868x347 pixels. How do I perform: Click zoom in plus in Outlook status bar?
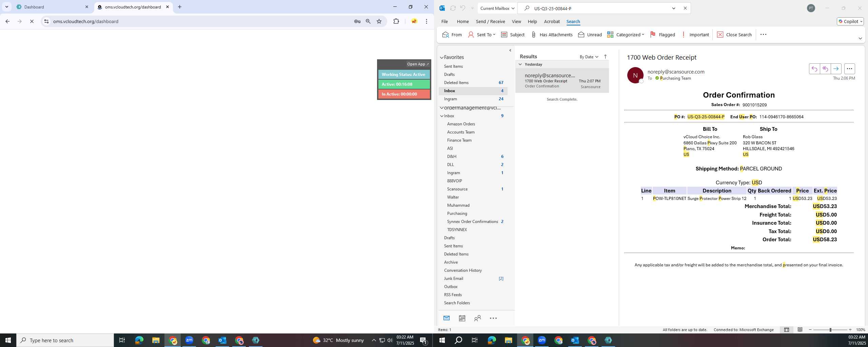(x=850, y=329)
